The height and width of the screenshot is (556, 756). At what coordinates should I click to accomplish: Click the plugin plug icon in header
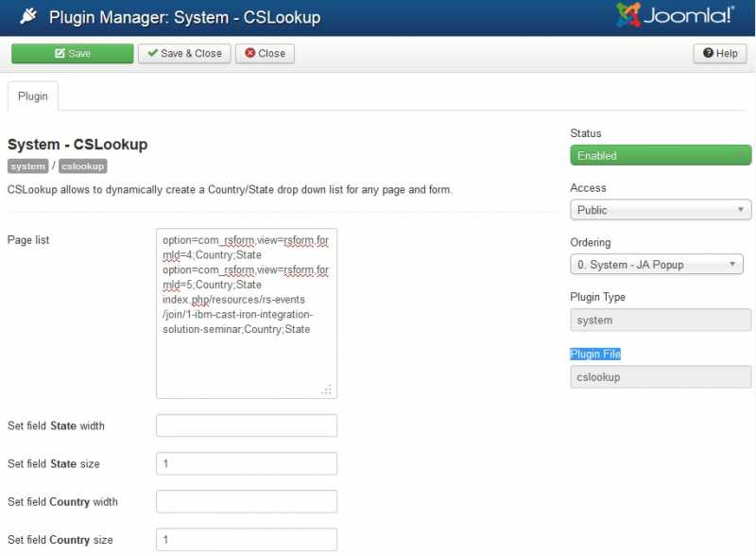coord(27,17)
